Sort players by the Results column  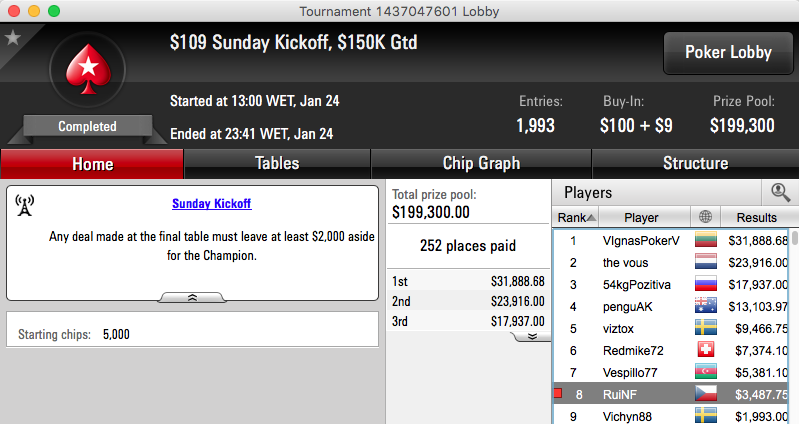[x=756, y=217]
